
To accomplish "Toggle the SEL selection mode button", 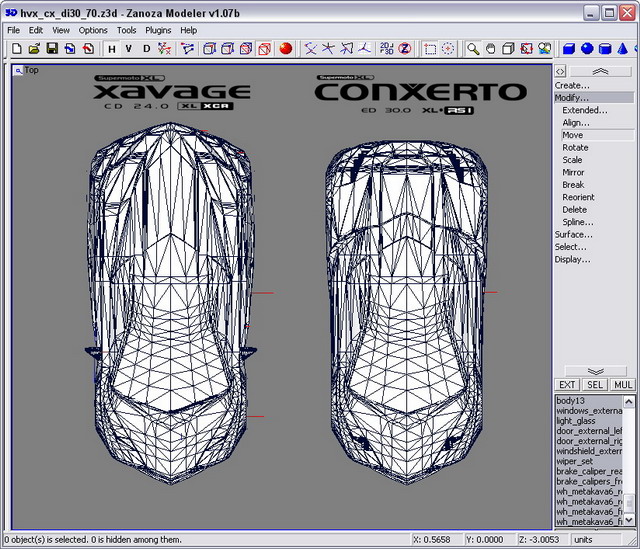I will [595, 384].
